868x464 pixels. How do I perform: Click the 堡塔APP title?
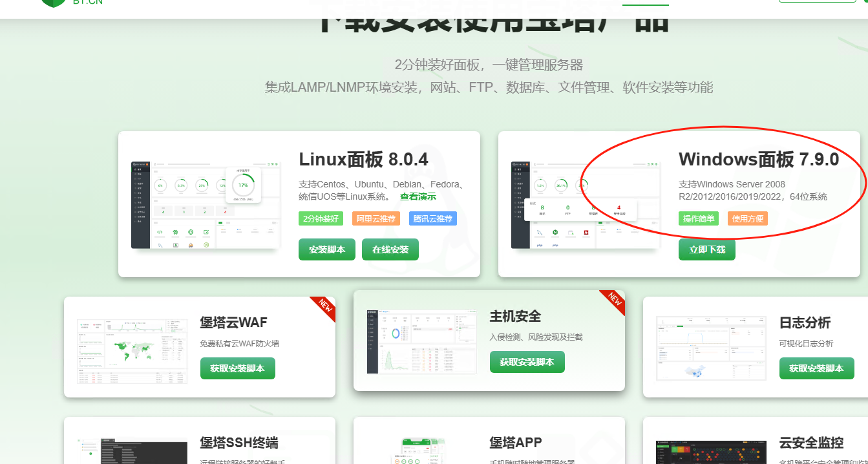(516, 443)
